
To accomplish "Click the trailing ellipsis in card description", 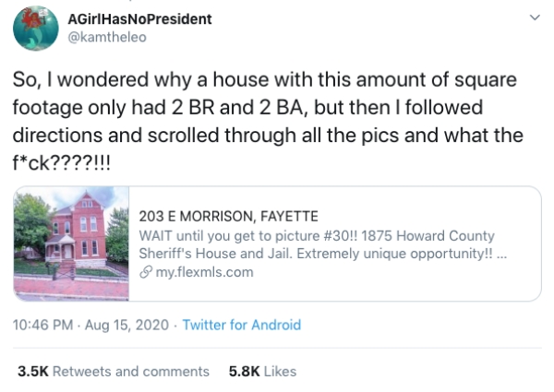I will tap(501, 254).
